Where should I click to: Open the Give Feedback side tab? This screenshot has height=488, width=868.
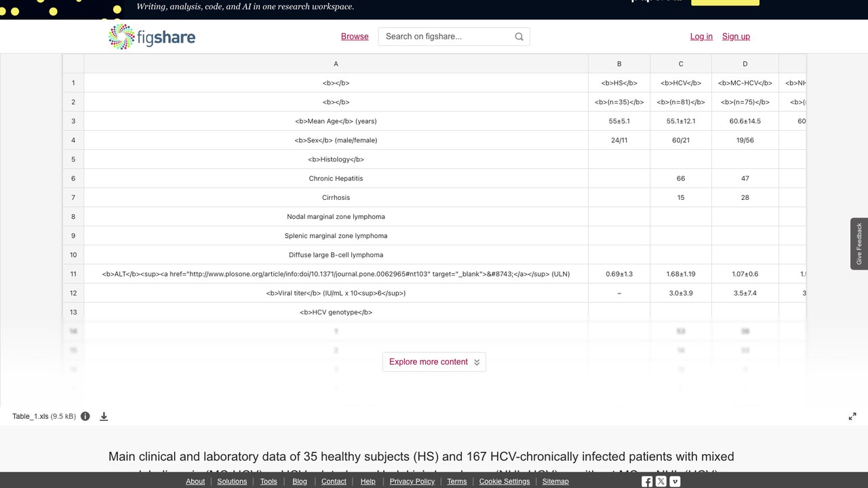pos(859,244)
